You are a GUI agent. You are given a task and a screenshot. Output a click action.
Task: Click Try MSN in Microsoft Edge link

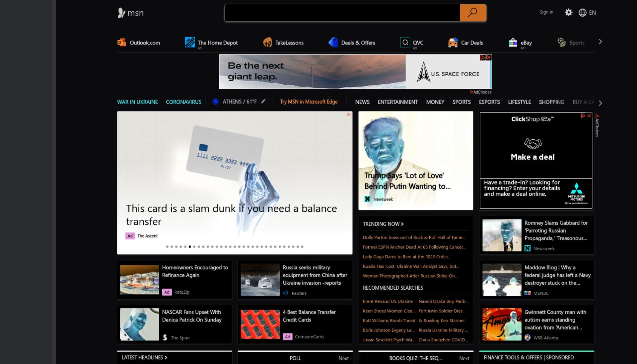click(309, 102)
